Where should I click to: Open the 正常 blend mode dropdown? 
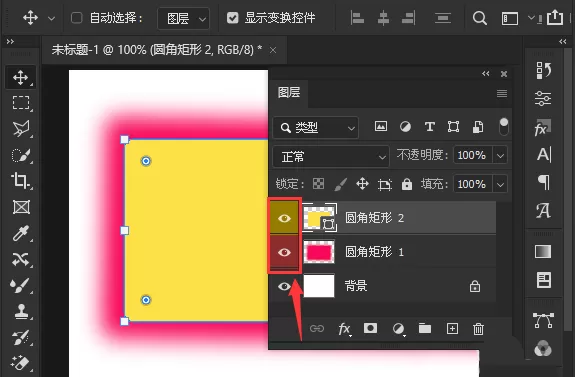tap(331, 157)
